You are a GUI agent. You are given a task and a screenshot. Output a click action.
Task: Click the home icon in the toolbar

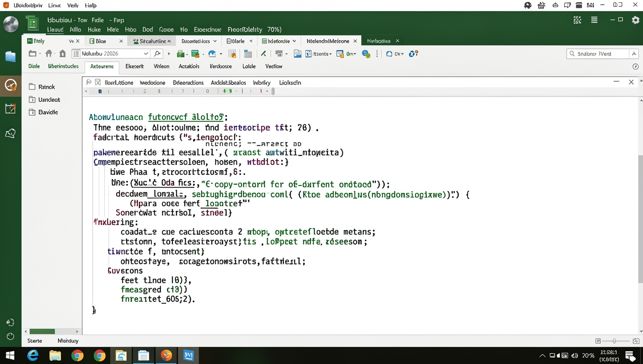tap(49, 53)
